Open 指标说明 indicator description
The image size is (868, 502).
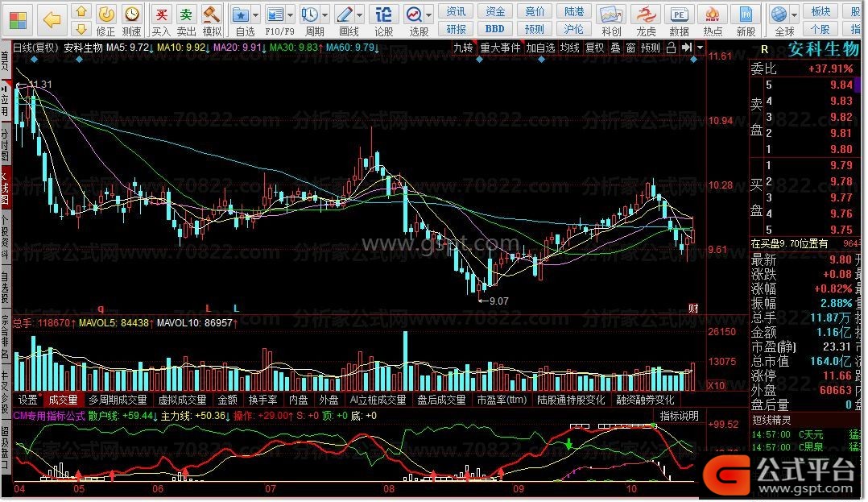680,416
